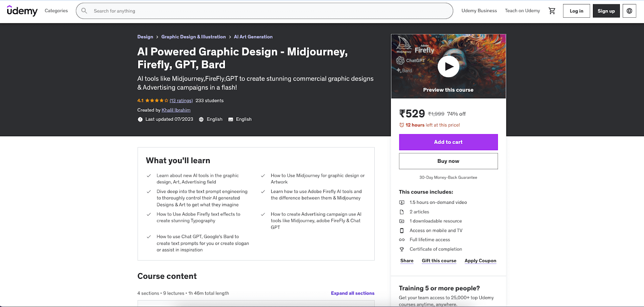Viewport: 644px width, 307px height.
Task: Click 'How to Use Midjourney for graphic design' item
Action: (x=318, y=179)
